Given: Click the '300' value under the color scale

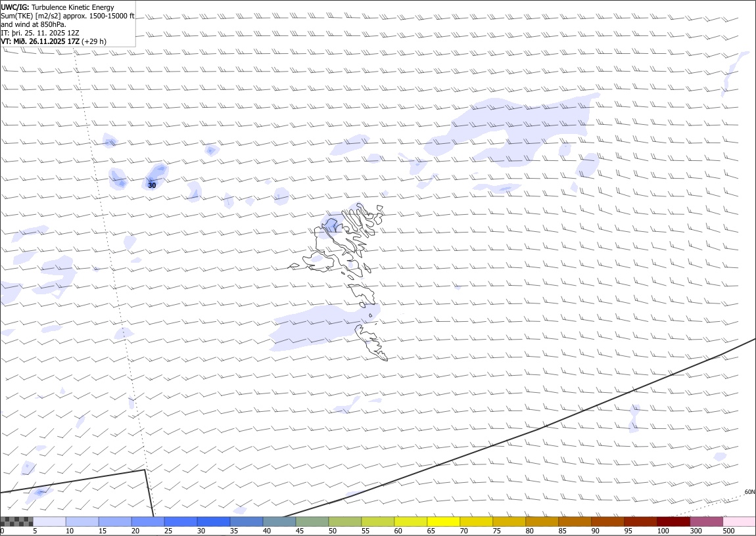Looking at the screenshot, I should [x=696, y=531].
